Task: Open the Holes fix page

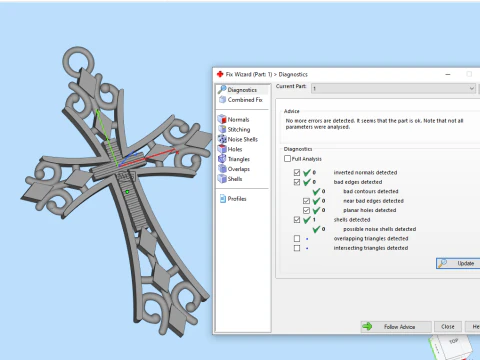Action: 230,149
